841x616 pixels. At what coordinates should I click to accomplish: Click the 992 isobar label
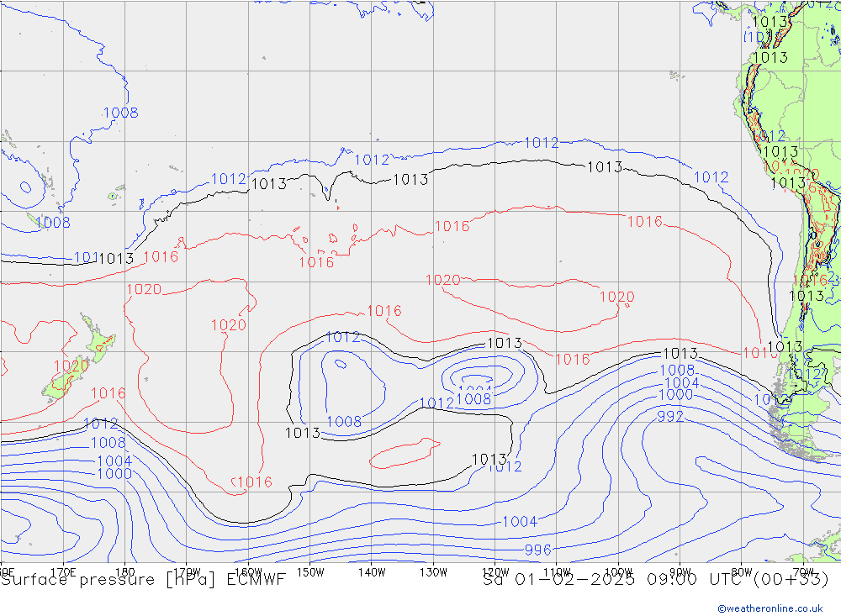tap(670, 417)
